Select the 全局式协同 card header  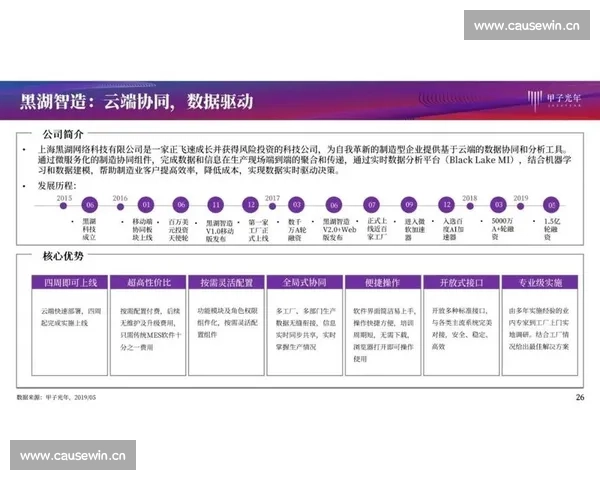coord(305,282)
